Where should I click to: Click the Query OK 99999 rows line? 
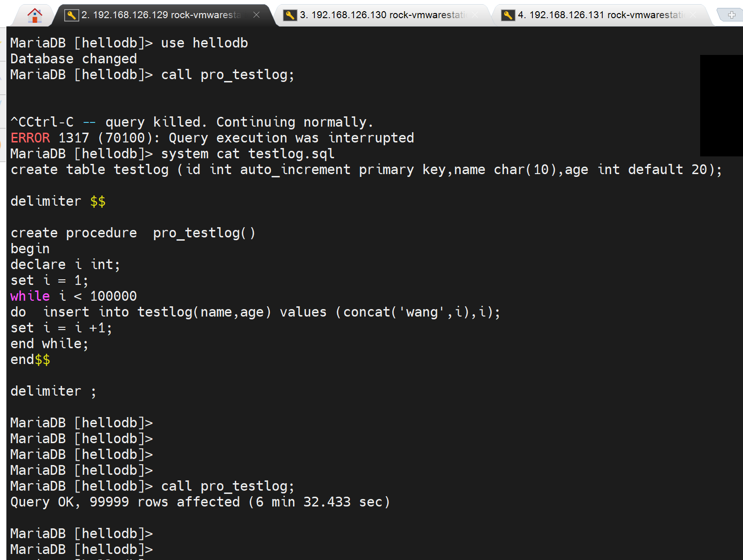(x=200, y=502)
